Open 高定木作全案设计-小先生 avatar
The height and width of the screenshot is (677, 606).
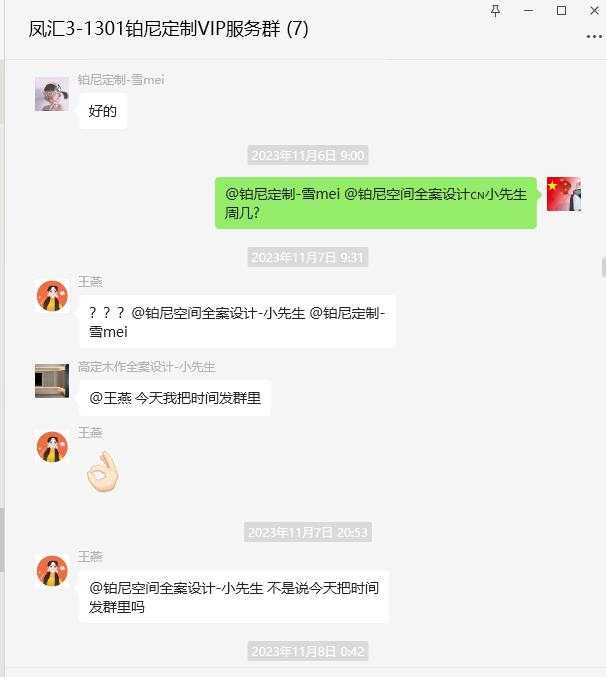52,381
